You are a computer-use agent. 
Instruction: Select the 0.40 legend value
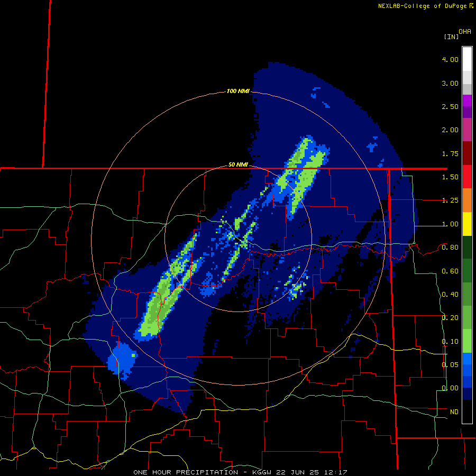(x=450, y=295)
